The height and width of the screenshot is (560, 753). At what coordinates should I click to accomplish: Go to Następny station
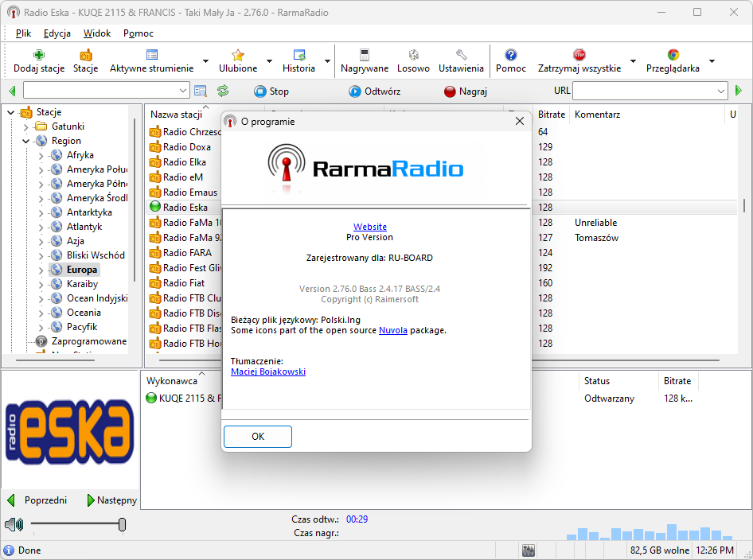[112, 500]
